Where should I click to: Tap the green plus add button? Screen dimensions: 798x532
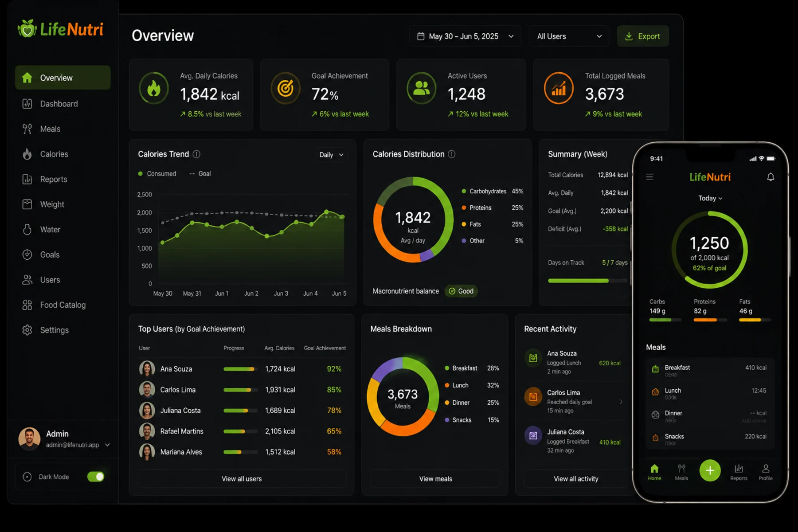click(710, 470)
